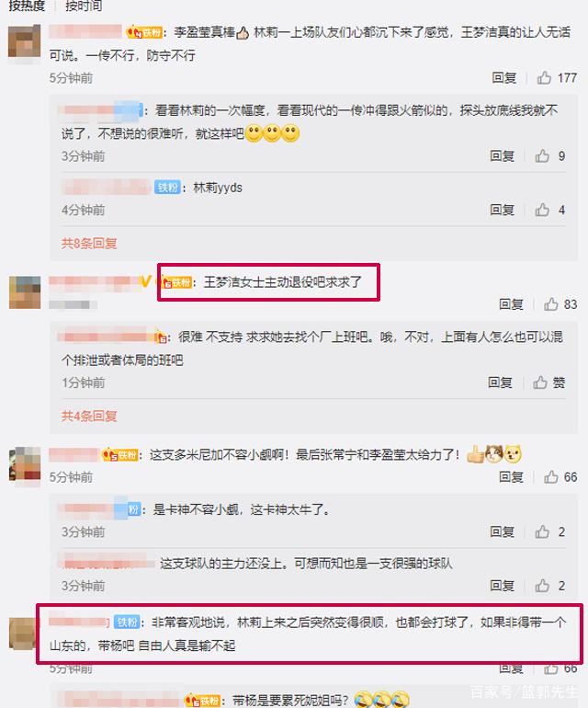Tap thumbs-up beside the 83 count
Screen dimensions: 588x708
pyautogui.click(x=550, y=304)
